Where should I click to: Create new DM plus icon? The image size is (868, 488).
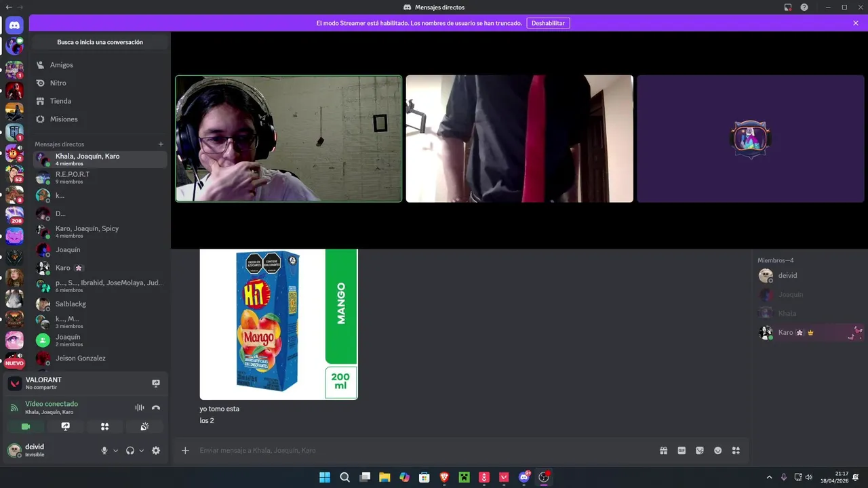161,144
